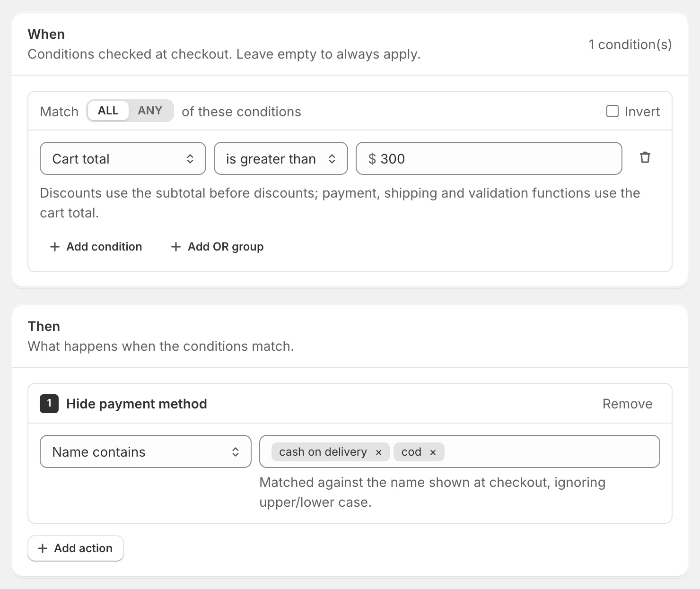Delete the Cart total condition with trash icon
This screenshot has width=700, height=589.
(645, 158)
